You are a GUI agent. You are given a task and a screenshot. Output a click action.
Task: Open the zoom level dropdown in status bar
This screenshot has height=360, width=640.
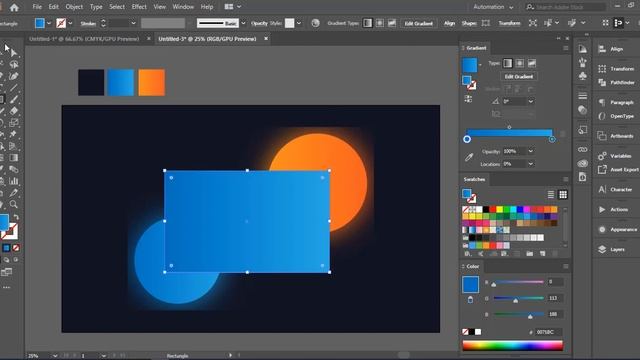[x=55, y=356]
